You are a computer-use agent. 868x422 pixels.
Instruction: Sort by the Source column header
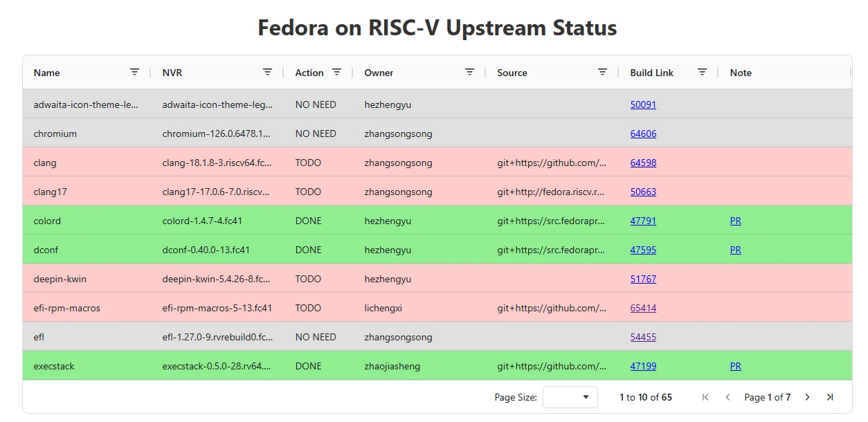tap(512, 73)
